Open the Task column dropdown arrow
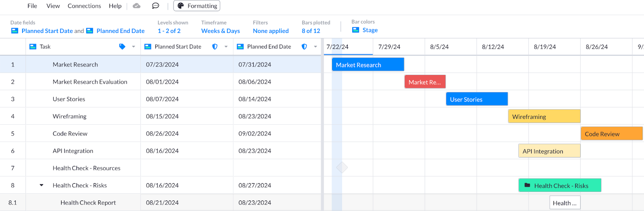Image resolution: width=644 pixels, height=211 pixels. click(x=134, y=47)
